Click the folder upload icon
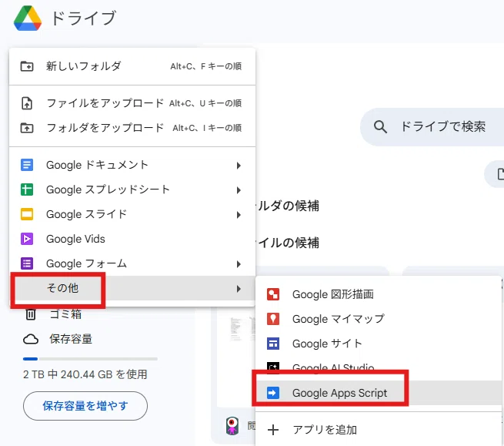The height and width of the screenshot is (446, 504). click(27, 128)
